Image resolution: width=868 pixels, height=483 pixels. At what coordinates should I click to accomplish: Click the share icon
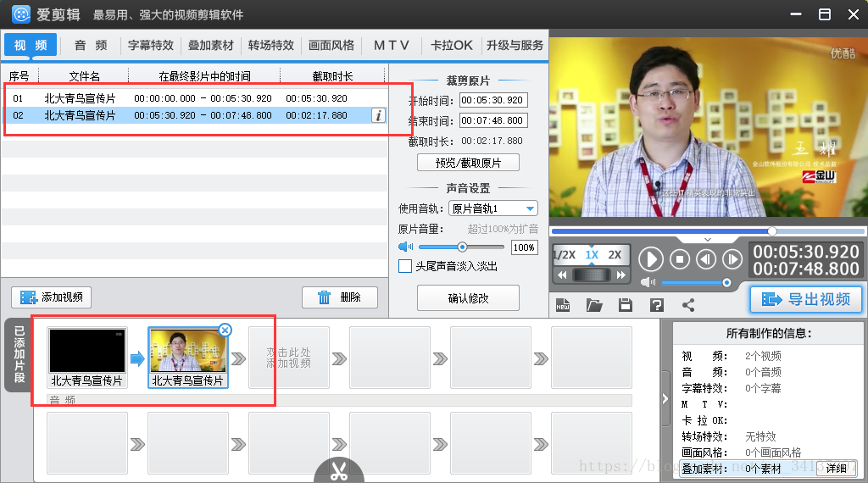pyautogui.click(x=688, y=305)
